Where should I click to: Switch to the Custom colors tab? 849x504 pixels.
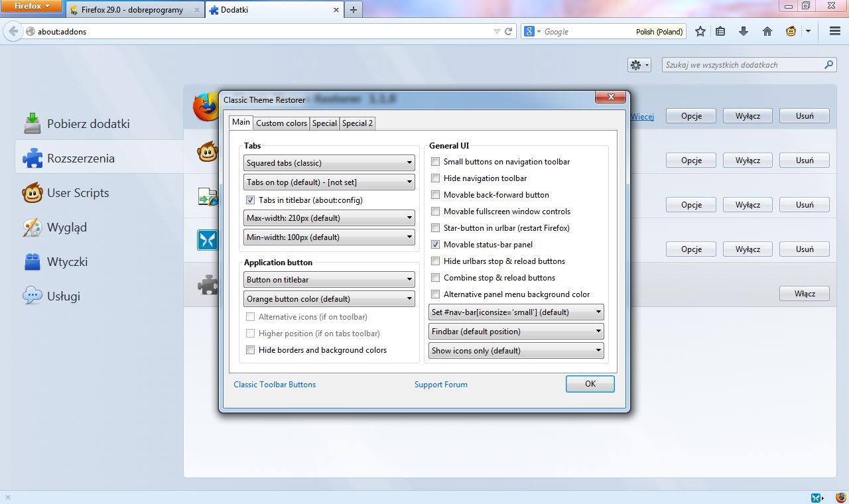pos(282,123)
